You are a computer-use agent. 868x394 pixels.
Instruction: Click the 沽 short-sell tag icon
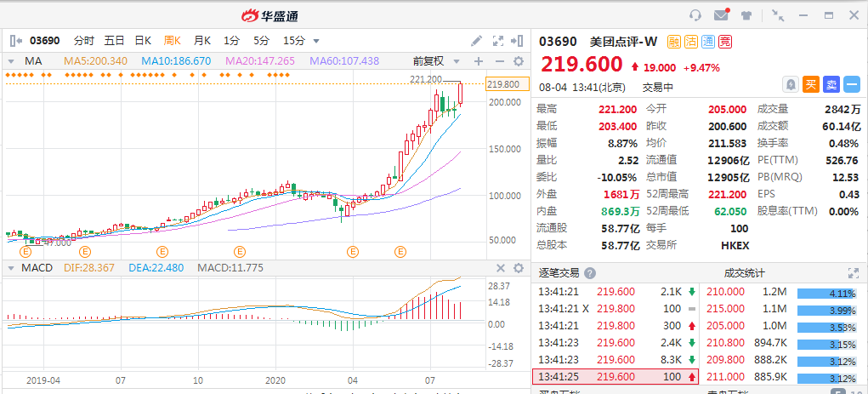pos(691,42)
